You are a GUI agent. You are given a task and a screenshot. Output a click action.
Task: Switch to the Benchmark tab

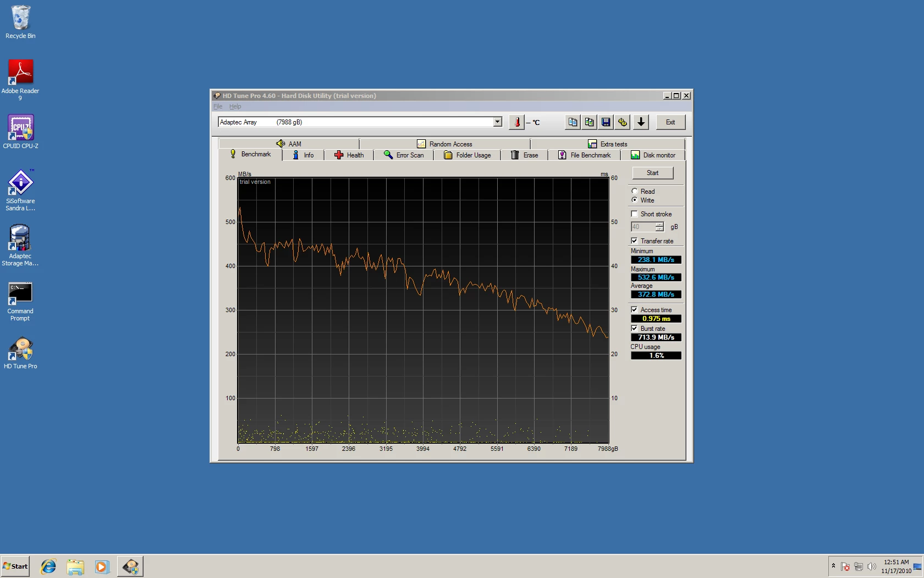(x=251, y=155)
